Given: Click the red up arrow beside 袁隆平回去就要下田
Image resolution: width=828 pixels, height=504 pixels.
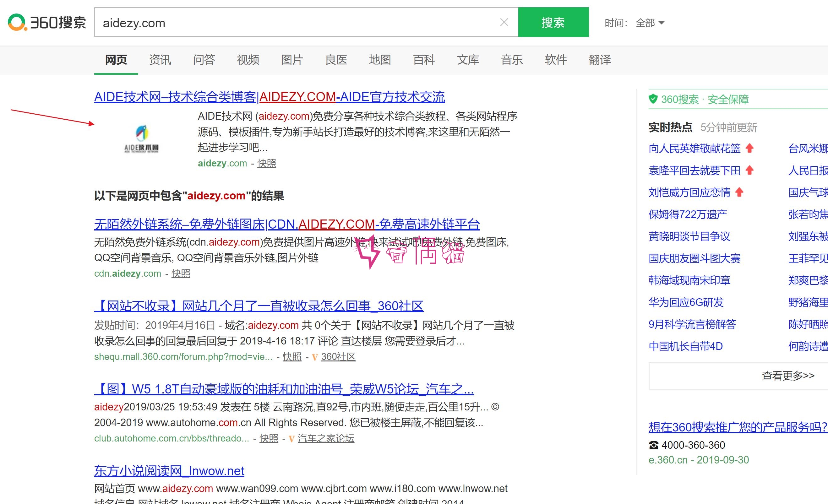Looking at the screenshot, I should tap(749, 170).
